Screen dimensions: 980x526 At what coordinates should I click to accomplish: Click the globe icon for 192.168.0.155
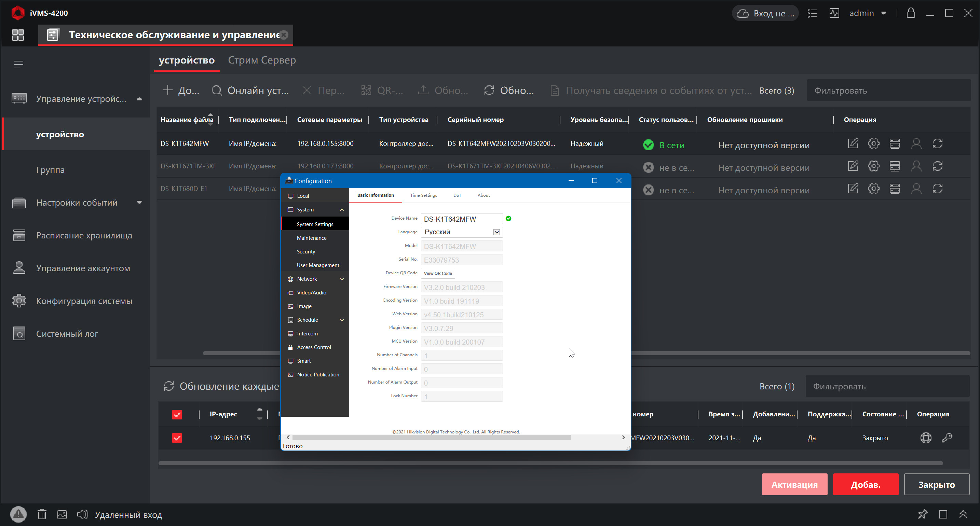pyautogui.click(x=926, y=438)
